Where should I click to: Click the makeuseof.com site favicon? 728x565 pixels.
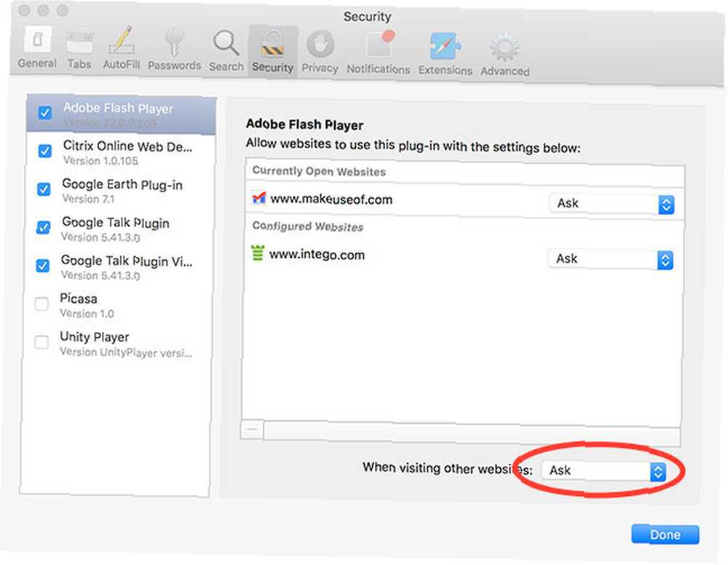pos(258,198)
